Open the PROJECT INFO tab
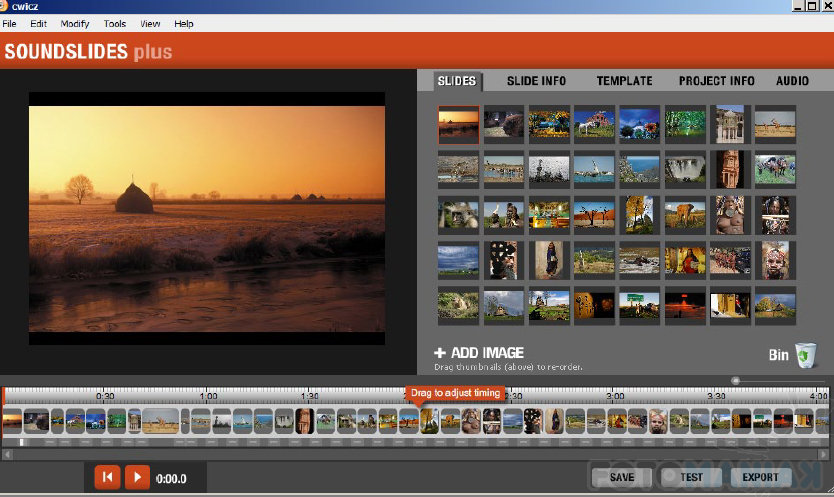 pos(716,81)
